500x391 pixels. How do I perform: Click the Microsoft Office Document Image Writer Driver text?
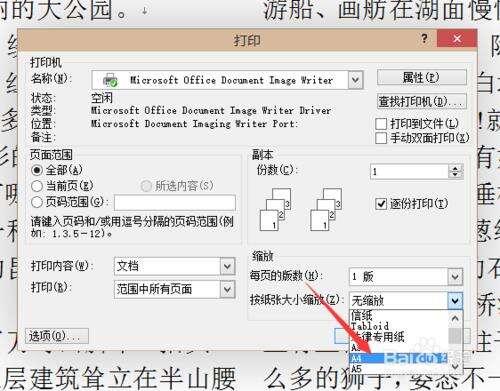click(211, 110)
